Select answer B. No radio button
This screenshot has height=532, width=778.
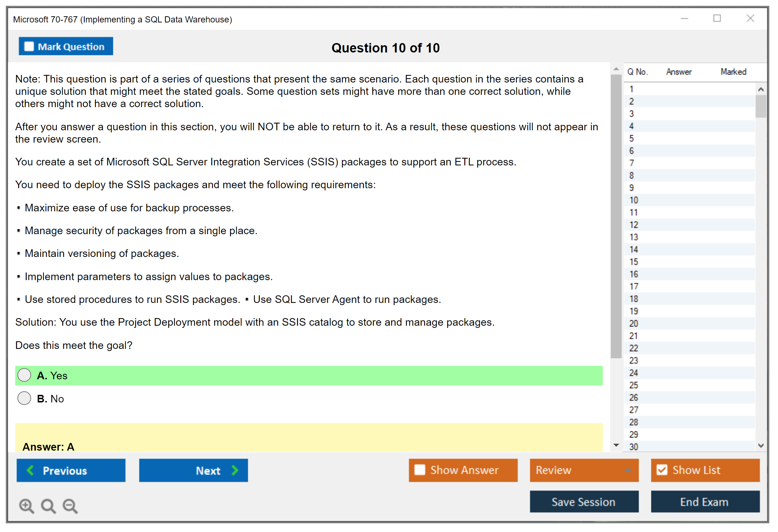click(x=24, y=398)
